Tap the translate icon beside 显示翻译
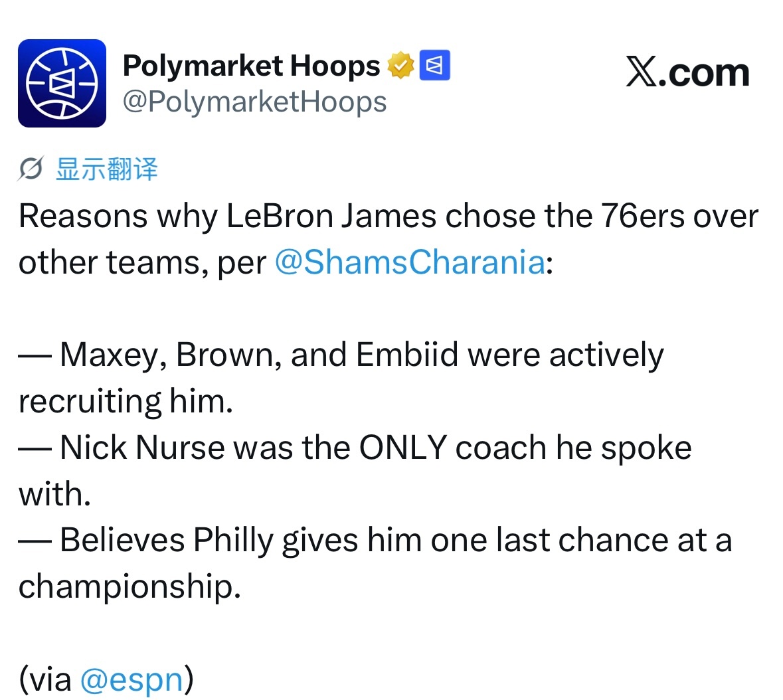Screen dimensions: 783x700 31,169
